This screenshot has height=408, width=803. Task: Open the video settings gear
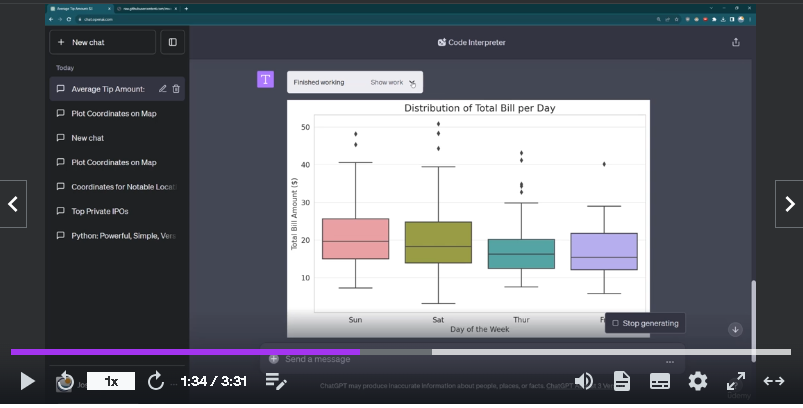coord(698,381)
